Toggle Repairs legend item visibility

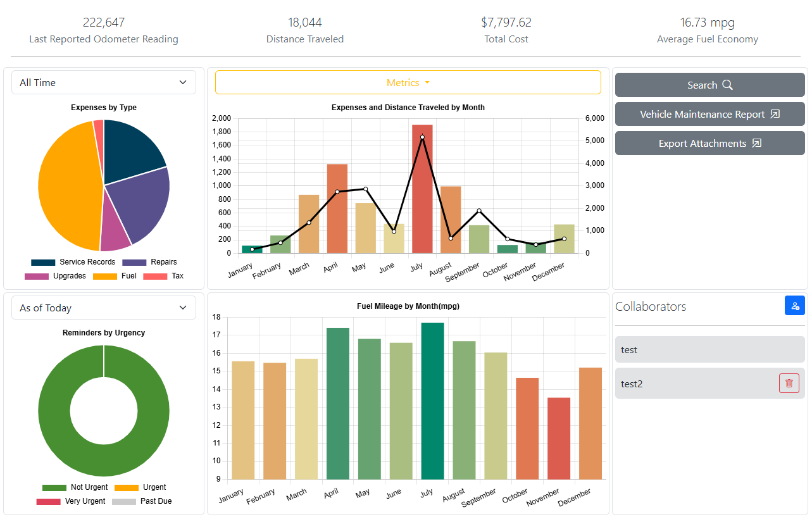149,262
